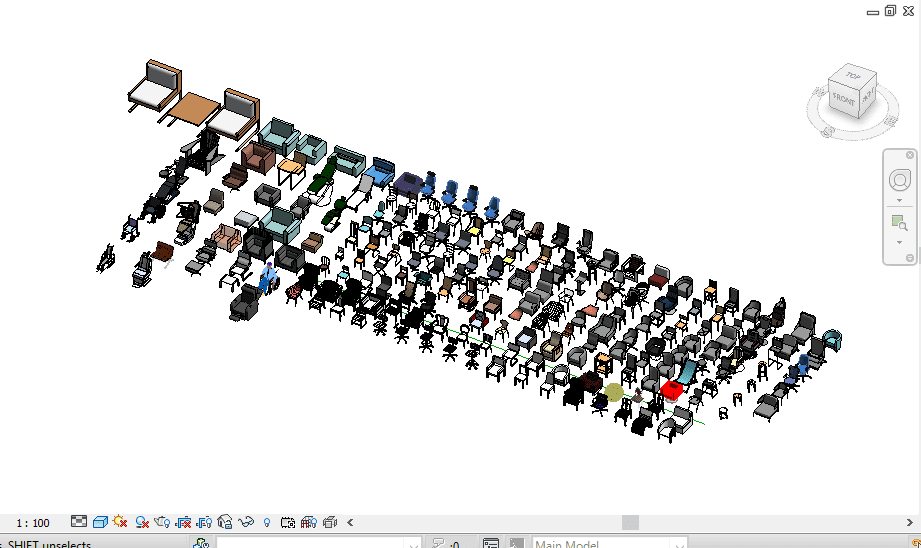This screenshot has height=548, width=921.
Task: Expand the Steering Wheels dropdown arrow
Action: click(x=899, y=200)
